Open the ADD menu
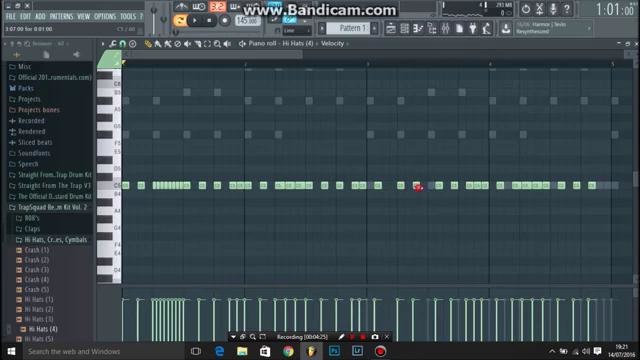 [x=40, y=17]
